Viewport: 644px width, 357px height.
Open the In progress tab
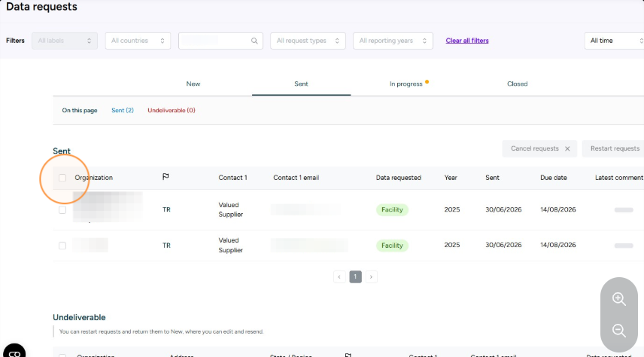tap(406, 84)
